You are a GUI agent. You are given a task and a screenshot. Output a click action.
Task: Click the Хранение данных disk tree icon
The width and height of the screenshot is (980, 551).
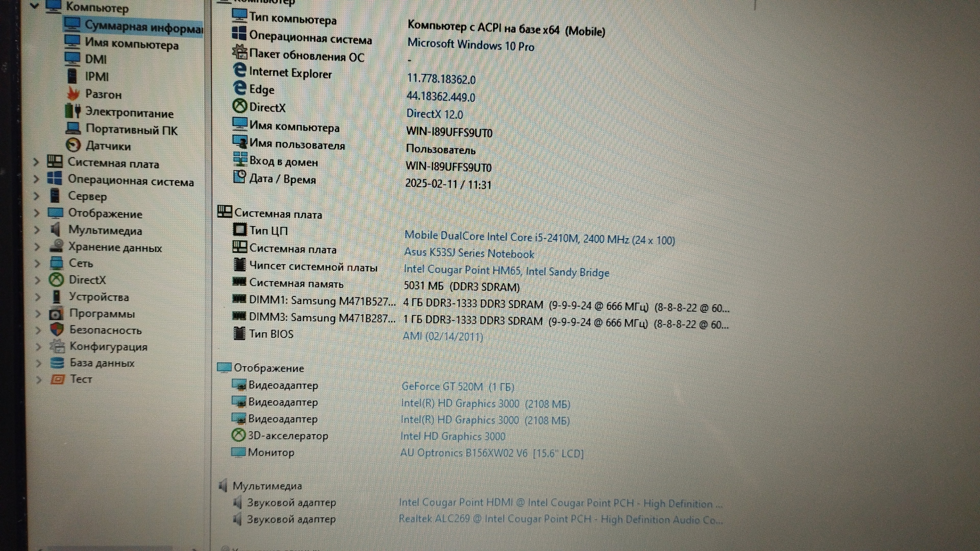pyautogui.click(x=56, y=246)
